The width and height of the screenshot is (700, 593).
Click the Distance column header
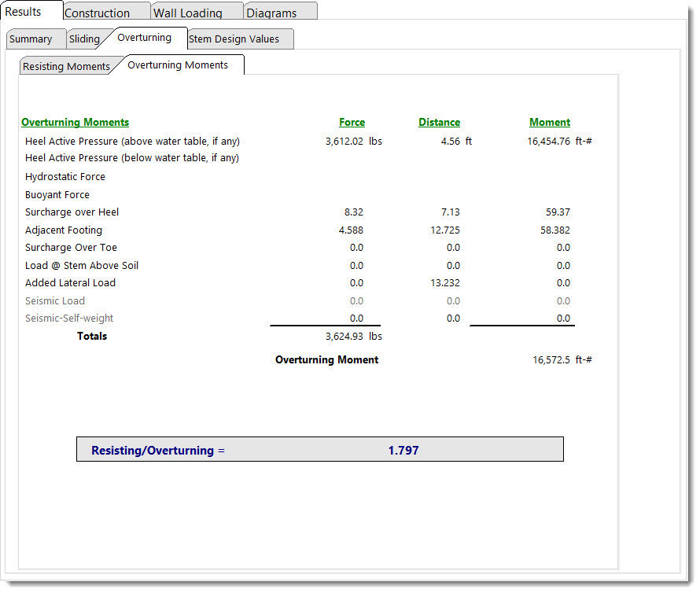pos(439,123)
